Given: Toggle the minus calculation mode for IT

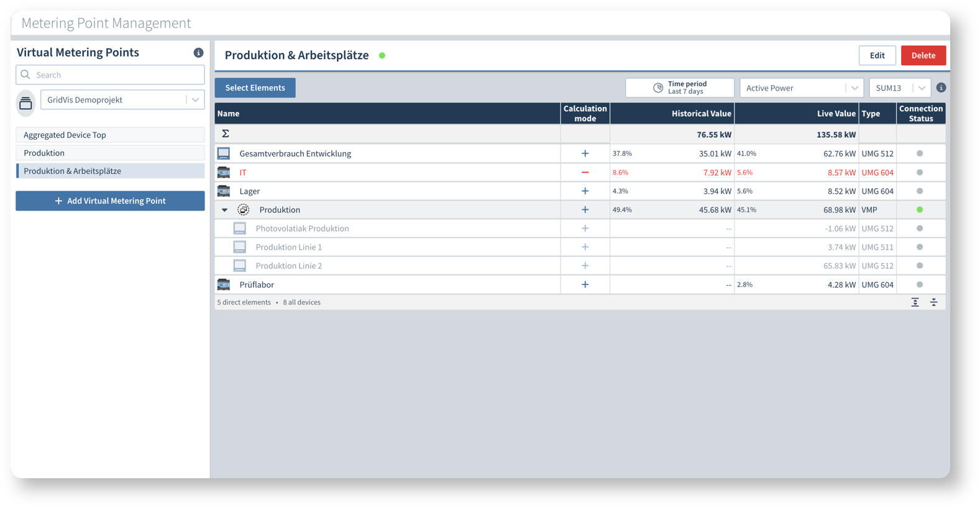Looking at the screenshot, I should 585,173.
